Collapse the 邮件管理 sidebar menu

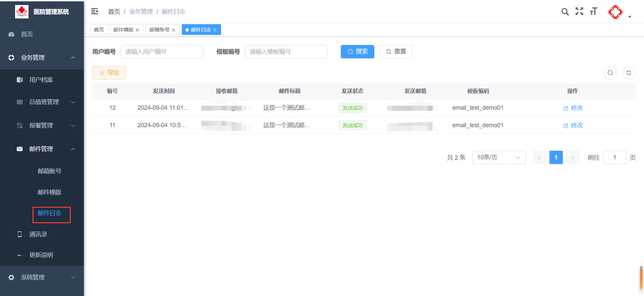(42, 149)
